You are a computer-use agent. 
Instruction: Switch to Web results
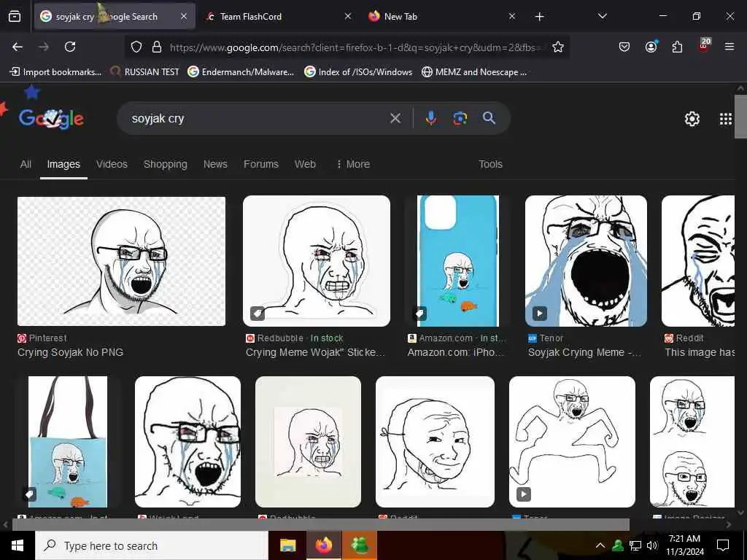coord(305,164)
